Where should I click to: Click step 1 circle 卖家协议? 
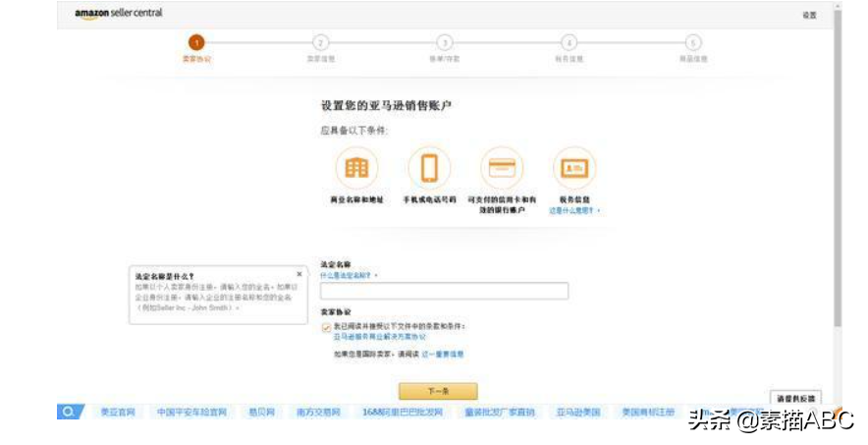196,42
